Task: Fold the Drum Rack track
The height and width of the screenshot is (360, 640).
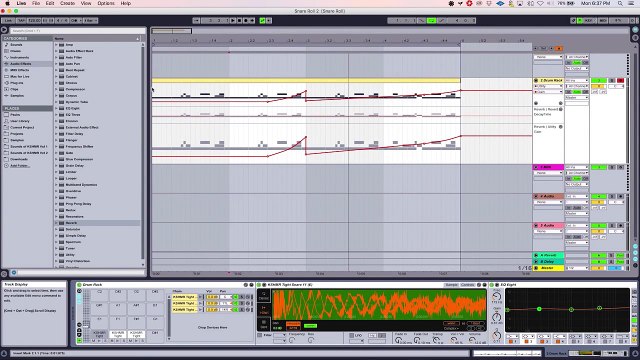Action: click(536, 80)
